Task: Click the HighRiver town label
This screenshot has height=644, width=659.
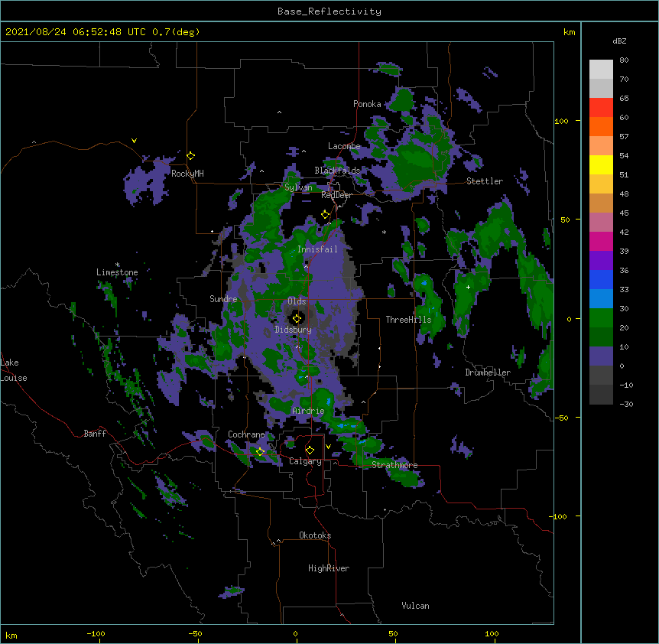Action: 329,568
